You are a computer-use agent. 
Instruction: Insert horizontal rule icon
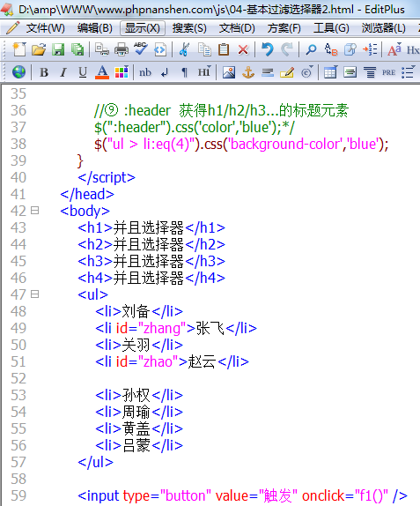point(268,72)
